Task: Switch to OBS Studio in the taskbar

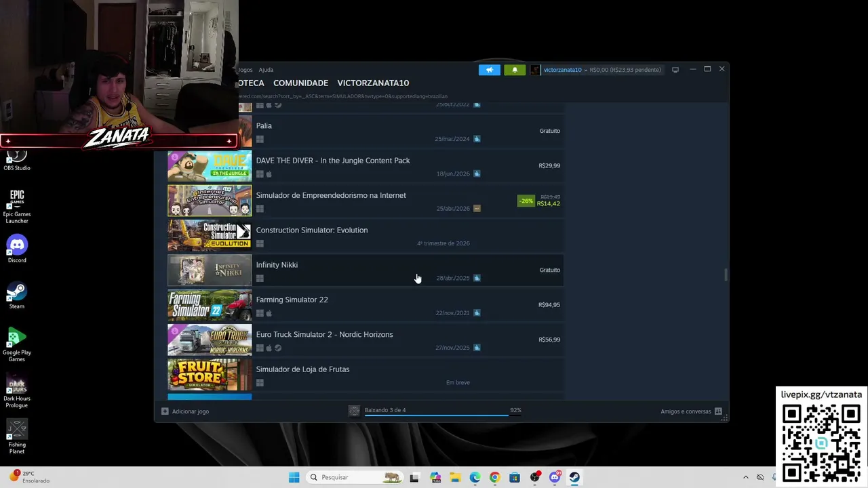Action: (535, 477)
